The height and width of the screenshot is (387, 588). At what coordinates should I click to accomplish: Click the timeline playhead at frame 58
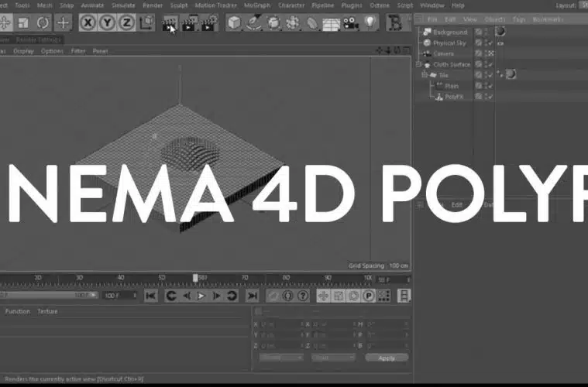pyautogui.click(x=195, y=278)
